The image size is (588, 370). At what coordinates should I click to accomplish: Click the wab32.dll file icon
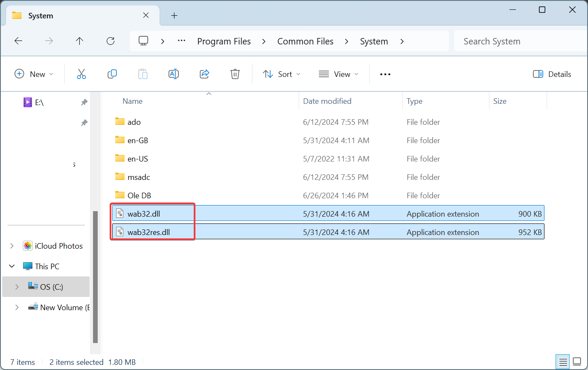click(120, 214)
